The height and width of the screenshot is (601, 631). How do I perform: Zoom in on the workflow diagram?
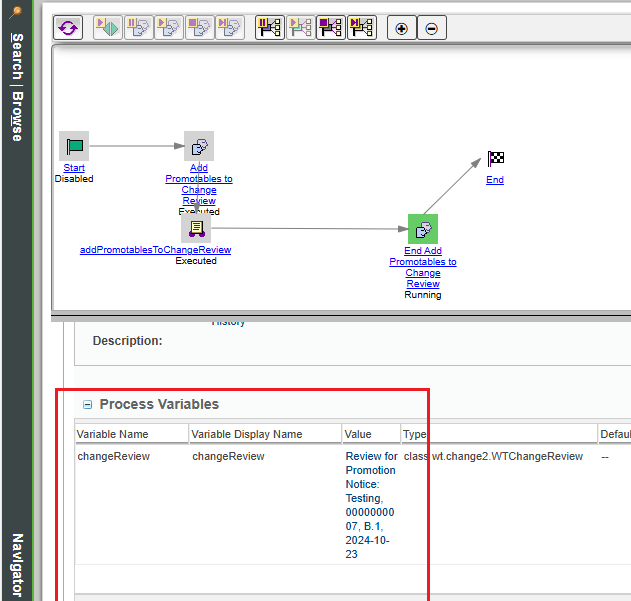[402, 28]
